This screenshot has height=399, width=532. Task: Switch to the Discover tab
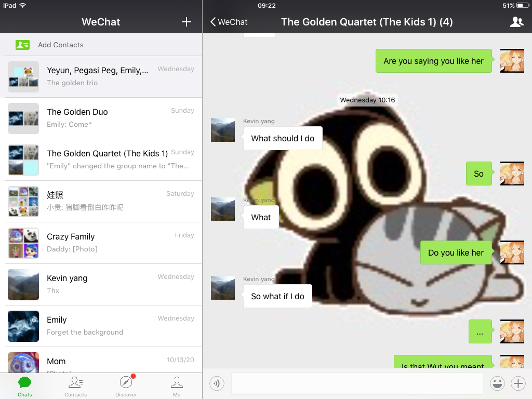click(126, 387)
